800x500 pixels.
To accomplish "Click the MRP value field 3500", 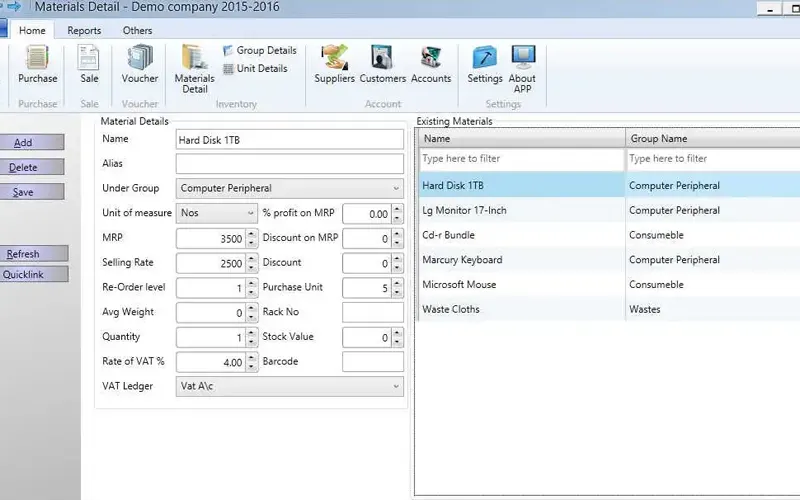I will click(211, 239).
